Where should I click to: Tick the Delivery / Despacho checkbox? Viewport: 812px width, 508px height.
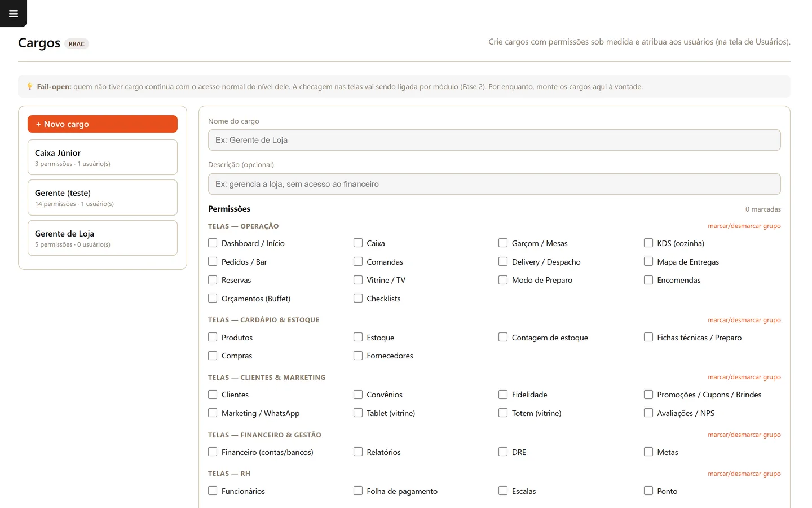point(503,261)
